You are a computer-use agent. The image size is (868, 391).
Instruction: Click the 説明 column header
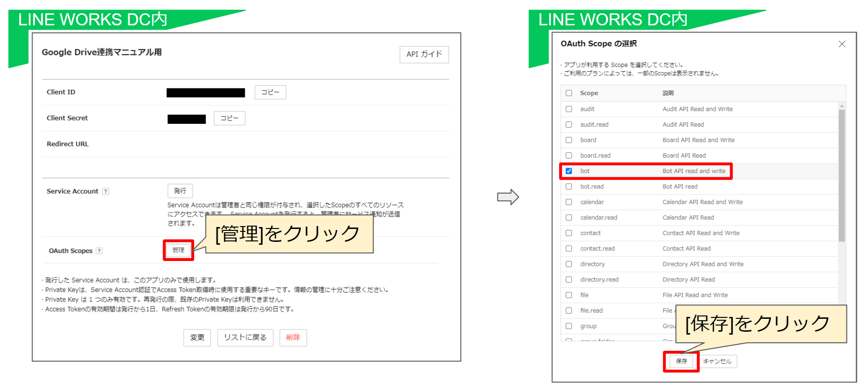click(668, 93)
